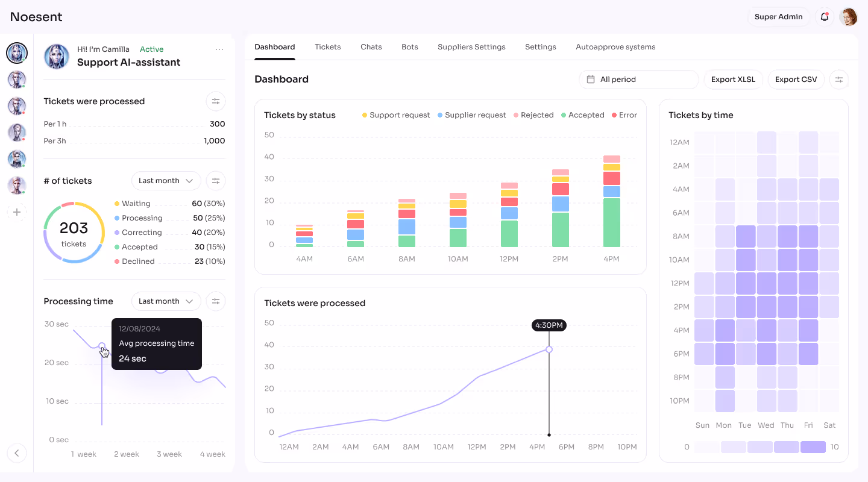The image size is (868, 482).
Task: Expand the Last month dropdown under Processing time
Action: (166, 301)
